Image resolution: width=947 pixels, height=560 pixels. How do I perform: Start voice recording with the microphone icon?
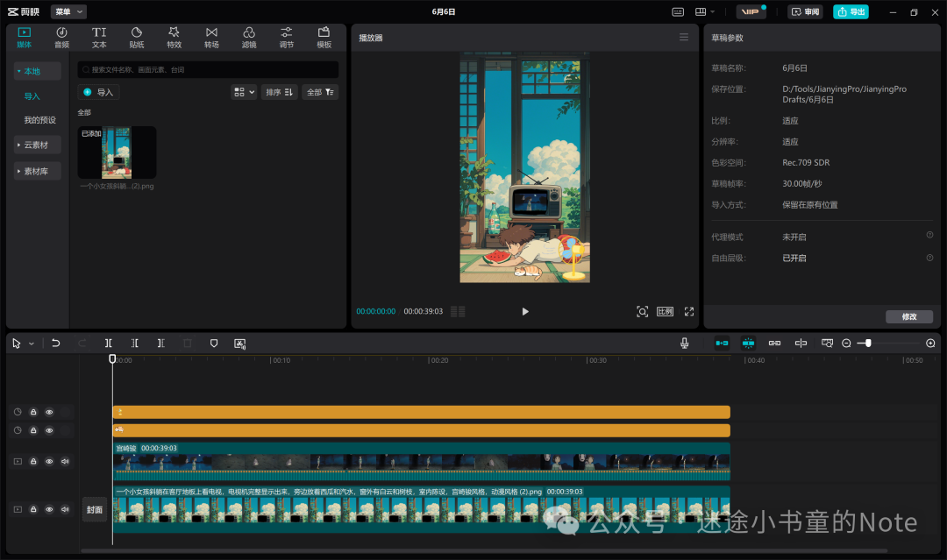pos(684,344)
